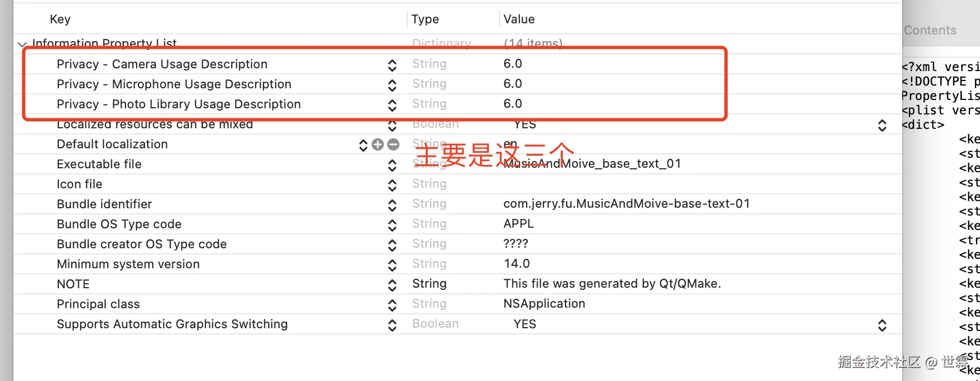Click the Type column header
Screen dimensions: 980x381
tap(425, 19)
